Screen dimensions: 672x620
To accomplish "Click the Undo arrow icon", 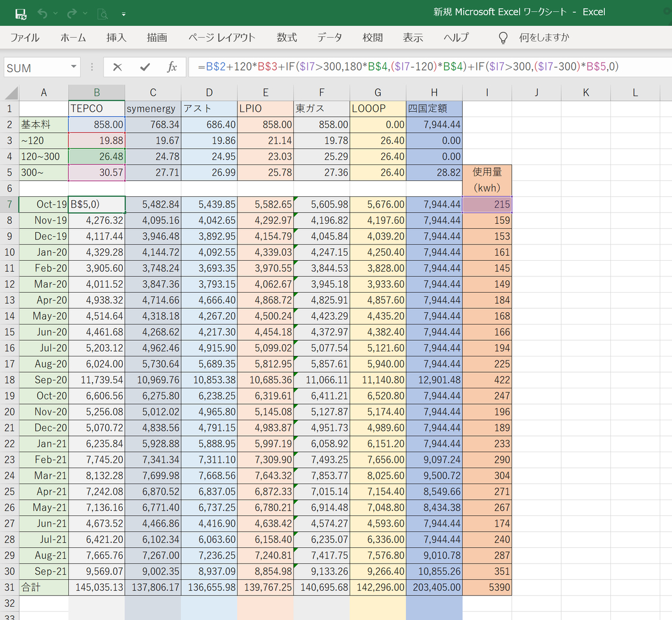I will pos(43,13).
